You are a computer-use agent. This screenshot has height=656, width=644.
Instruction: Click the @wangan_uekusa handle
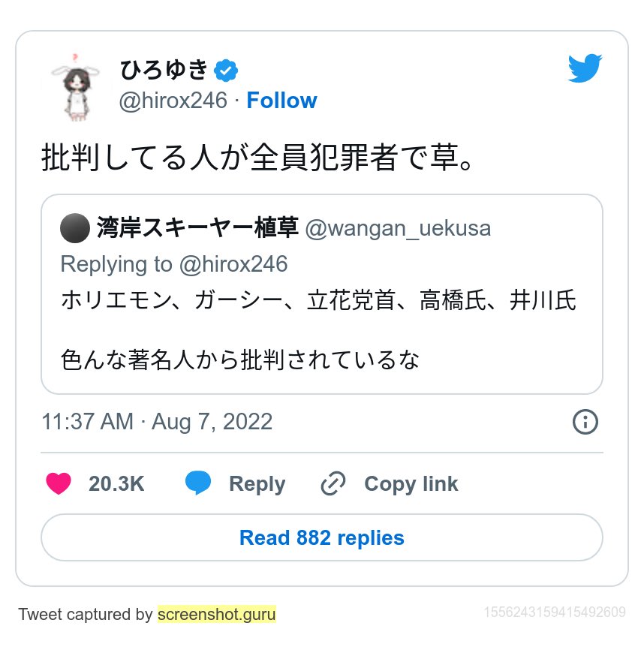pyautogui.click(x=398, y=229)
